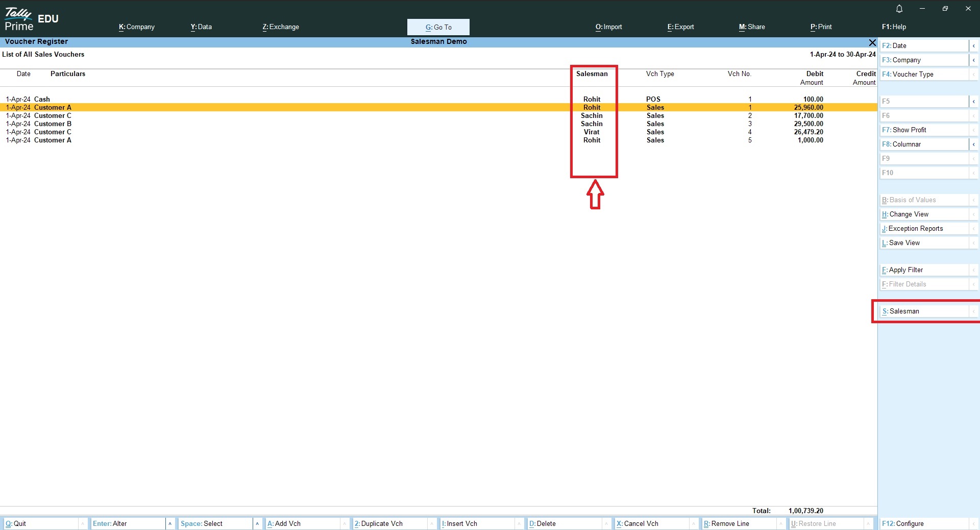Expand the arrow beside F8: Columnar

(x=973, y=144)
